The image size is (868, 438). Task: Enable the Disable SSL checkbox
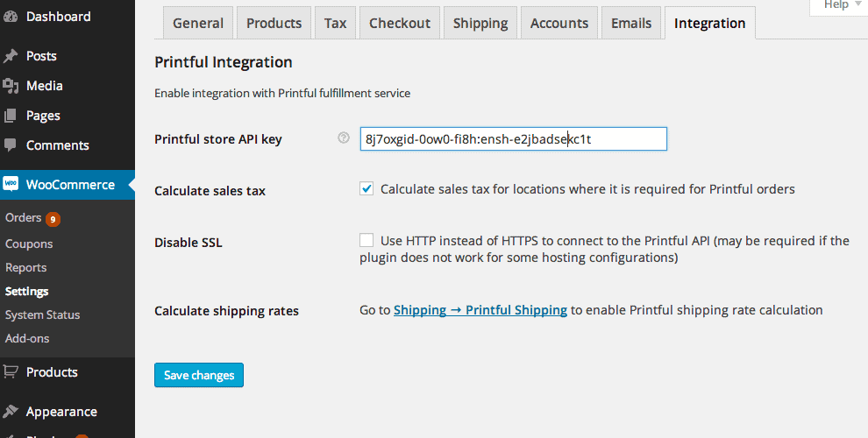[366, 240]
